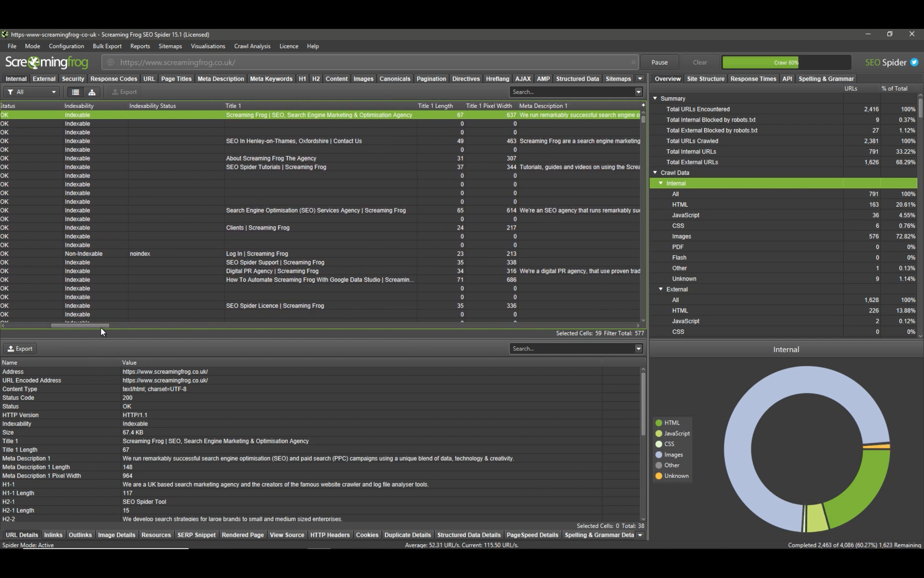Click the app icon in the title bar

(5, 34)
